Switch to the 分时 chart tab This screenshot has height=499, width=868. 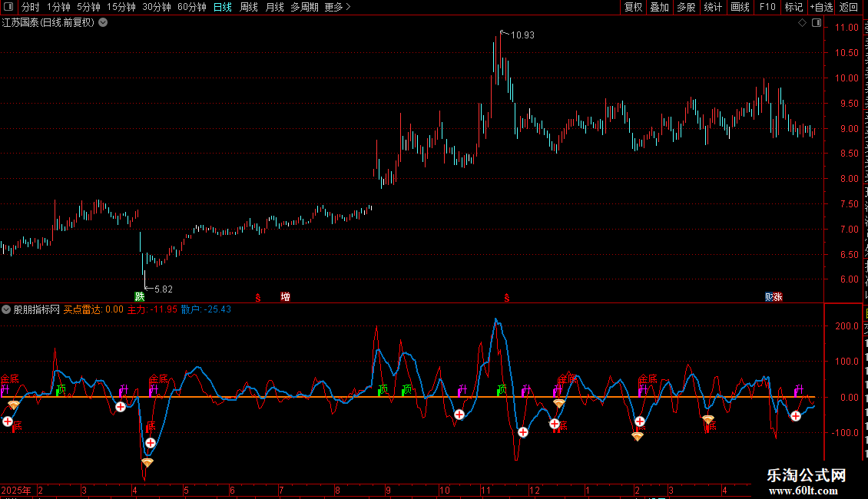point(31,7)
